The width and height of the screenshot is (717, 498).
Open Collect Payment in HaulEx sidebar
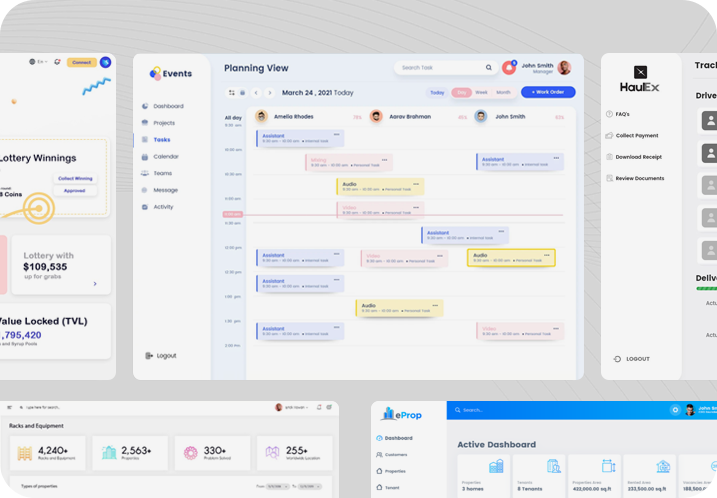(632, 135)
